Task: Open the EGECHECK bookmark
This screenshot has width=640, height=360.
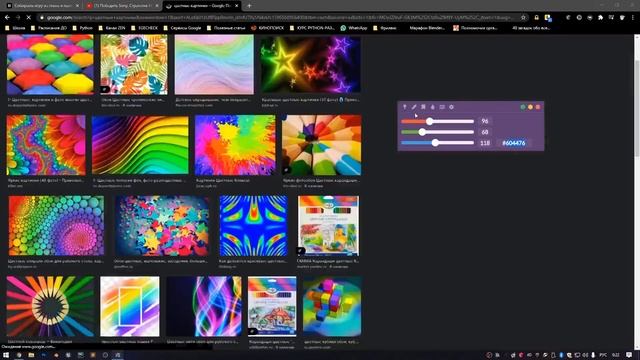Action: pyautogui.click(x=144, y=28)
